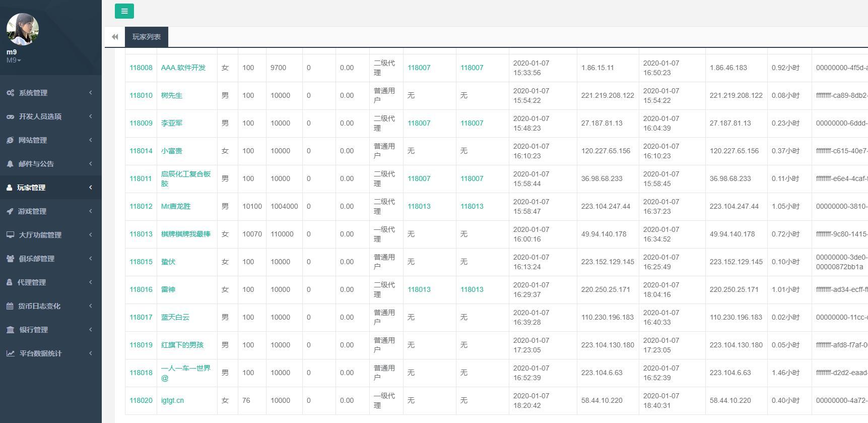
Task: Open the M9 user dropdown under profile
Action: pos(14,61)
